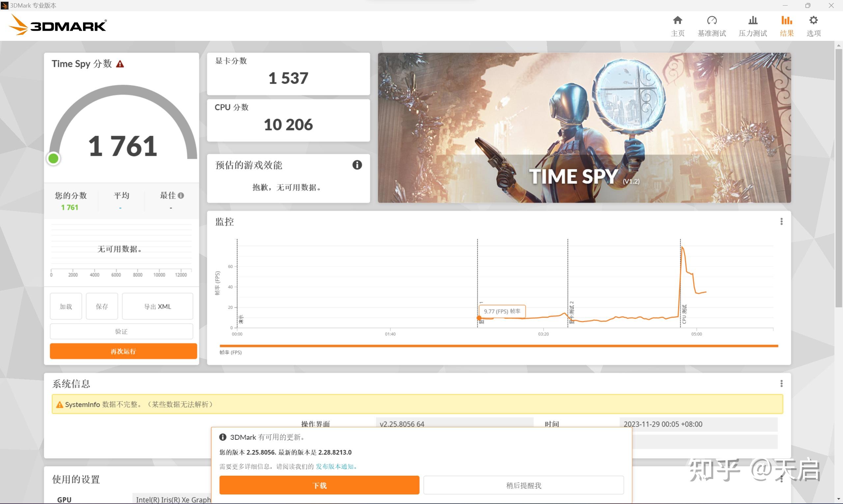843x504 pixels.
Task: Click the 2023-11-29 00:05 time field
Action: click(698, 424)
